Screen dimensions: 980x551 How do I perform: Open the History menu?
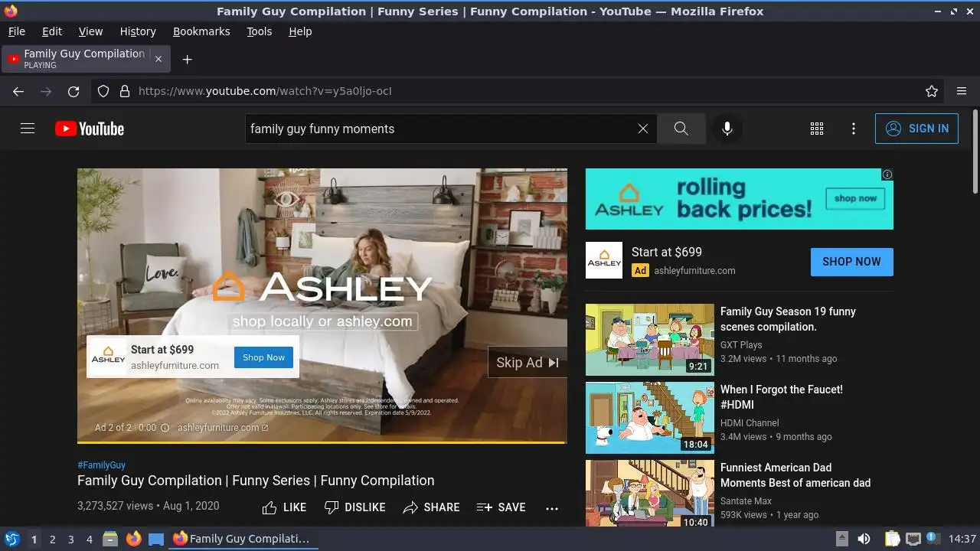click(138, 31)
